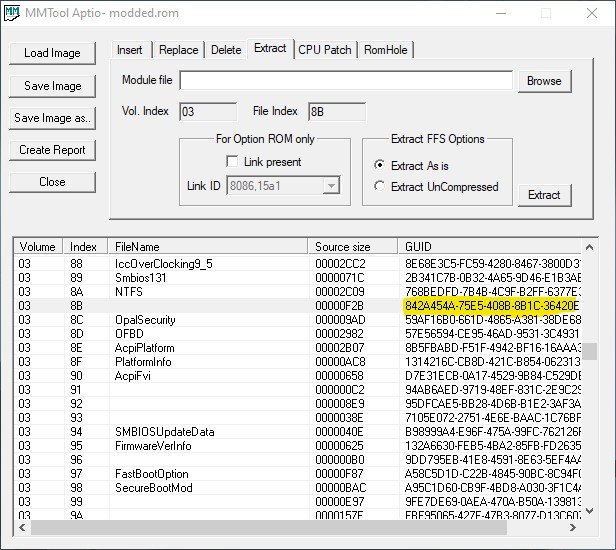Click the horizontal scrollbar right arrow
Image resolution: width=616 pixels, height=550 pixels.
pos(573,527)
